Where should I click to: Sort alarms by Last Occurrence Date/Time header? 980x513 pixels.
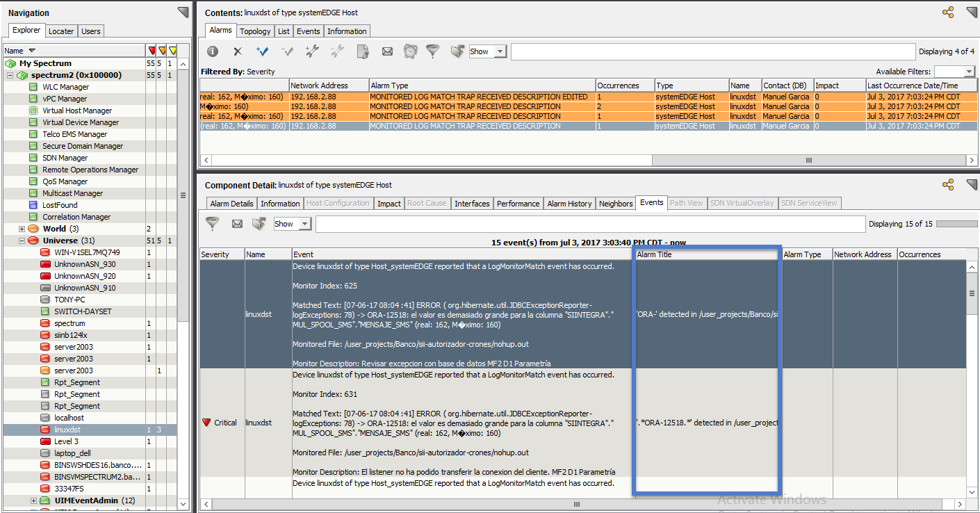point(920,85)
